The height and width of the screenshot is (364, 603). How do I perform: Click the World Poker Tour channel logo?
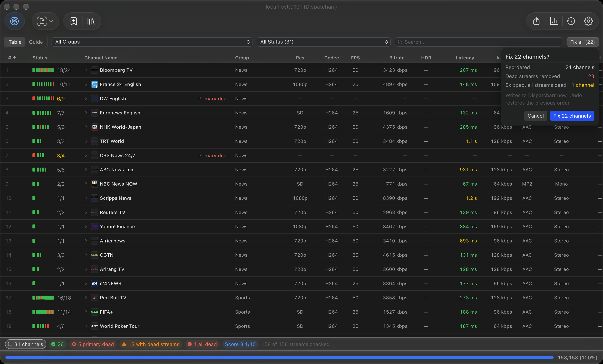94,326
